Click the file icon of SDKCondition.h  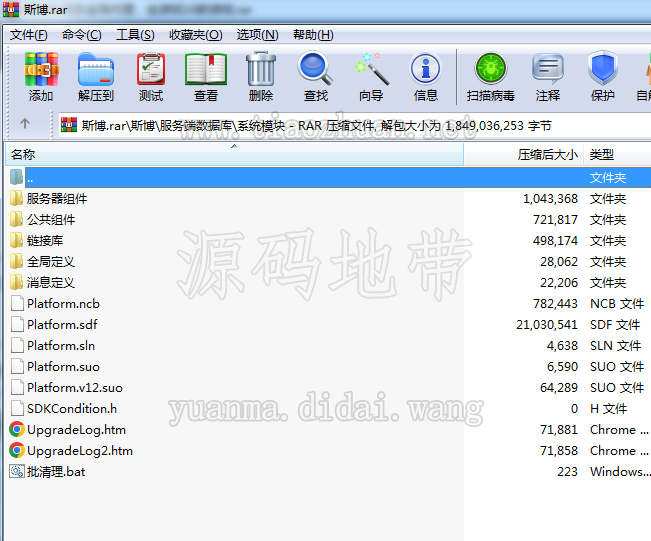17,408
